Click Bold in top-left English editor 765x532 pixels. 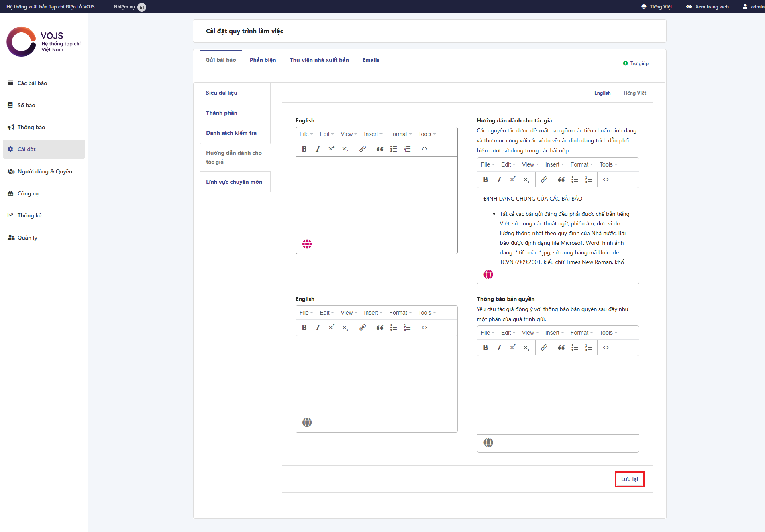pyautogui.click(x=304, y=149)
